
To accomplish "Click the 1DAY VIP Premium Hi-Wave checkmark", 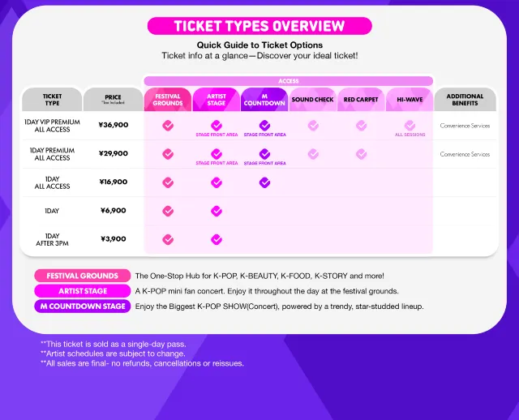I will 410,126.
